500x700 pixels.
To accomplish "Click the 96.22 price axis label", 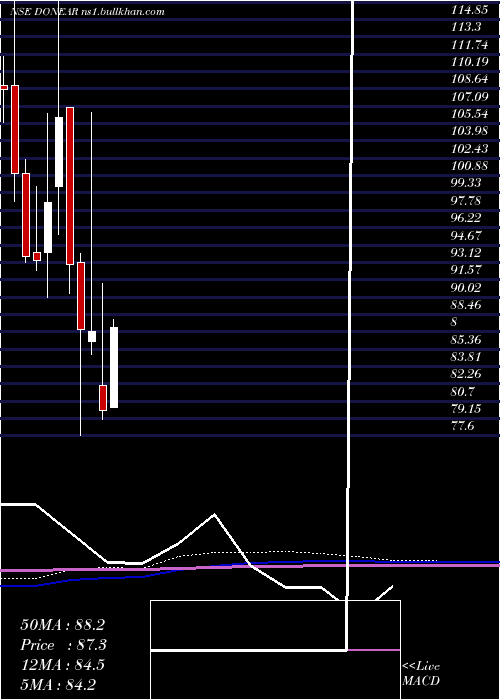I will click(466, 217).
